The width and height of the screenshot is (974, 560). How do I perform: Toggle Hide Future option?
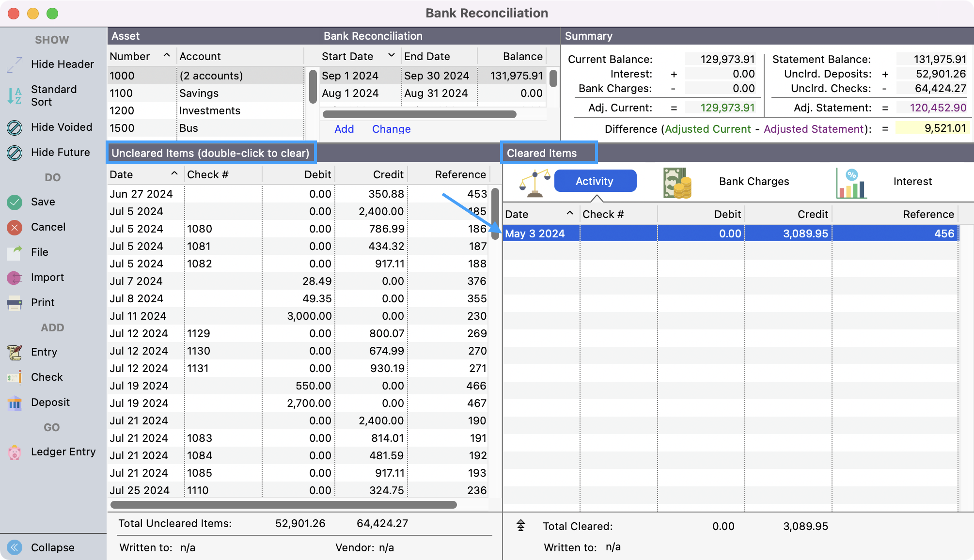point(15,153)
